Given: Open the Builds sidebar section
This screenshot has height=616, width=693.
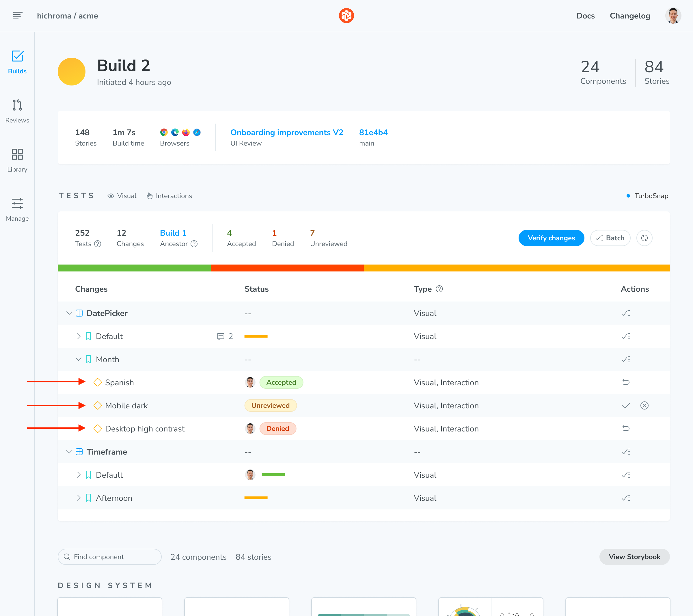Looking at the screenshot, I should pos(17,62).
